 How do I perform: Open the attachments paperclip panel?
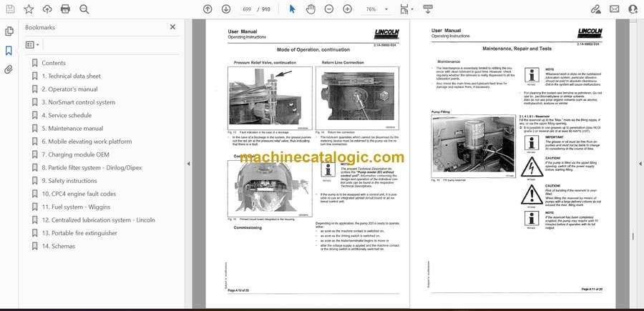9,69
